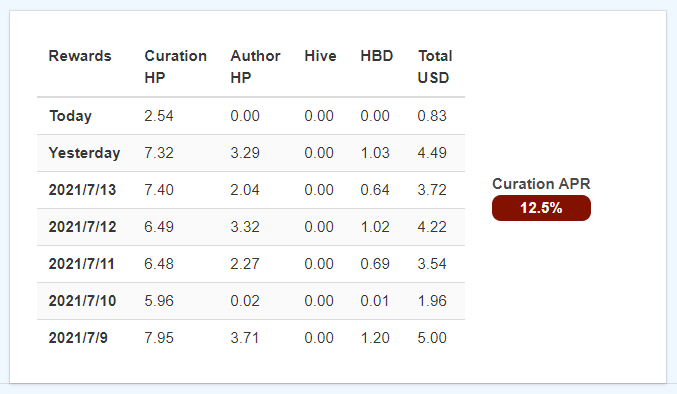Select the 2021/7/10 date row
Screen dimensions: 677x394
tap(251, 301)
